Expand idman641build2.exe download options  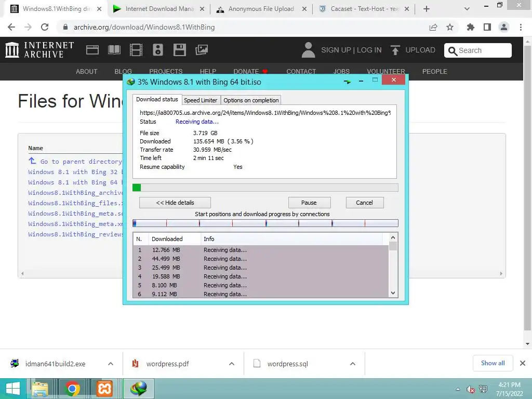[111, 364]
